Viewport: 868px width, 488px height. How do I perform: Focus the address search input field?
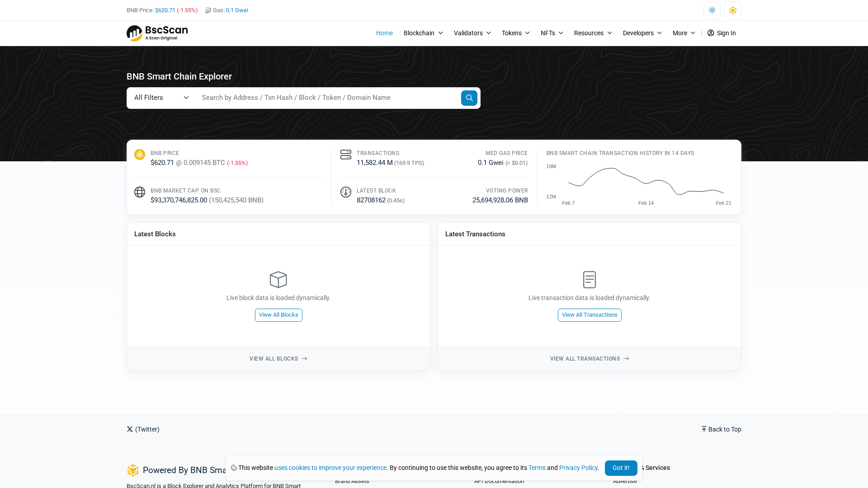pyautogui.click(x=328, y=98)
